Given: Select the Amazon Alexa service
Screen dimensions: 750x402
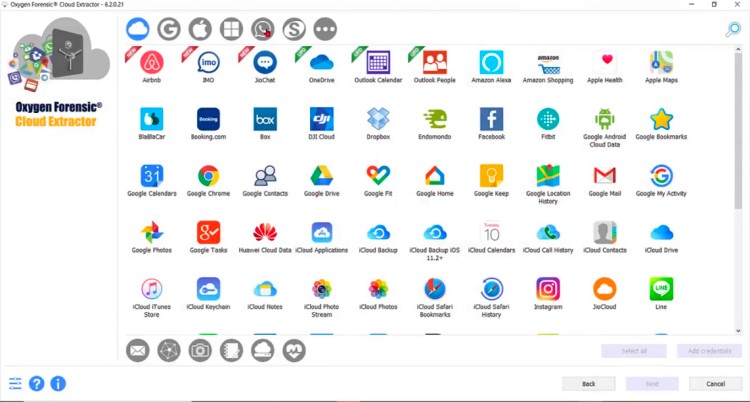Looking at the screenshot, I should 491,63.
